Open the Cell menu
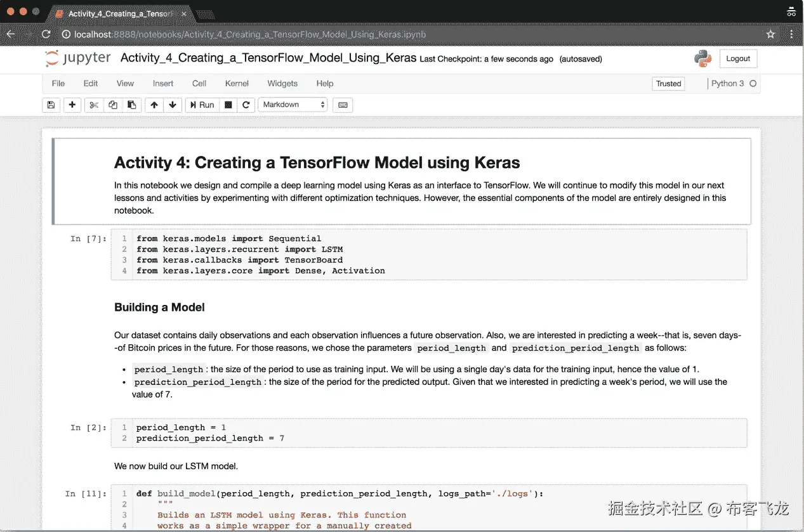 point(199,83)
